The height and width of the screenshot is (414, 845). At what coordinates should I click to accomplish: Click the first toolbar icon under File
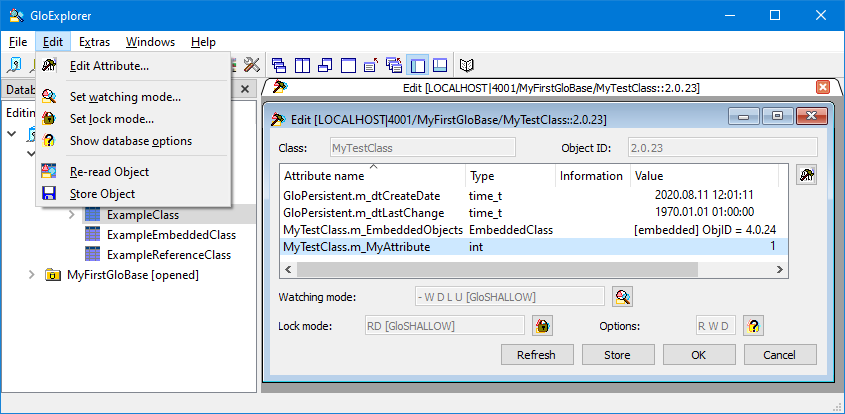(14, 66)
